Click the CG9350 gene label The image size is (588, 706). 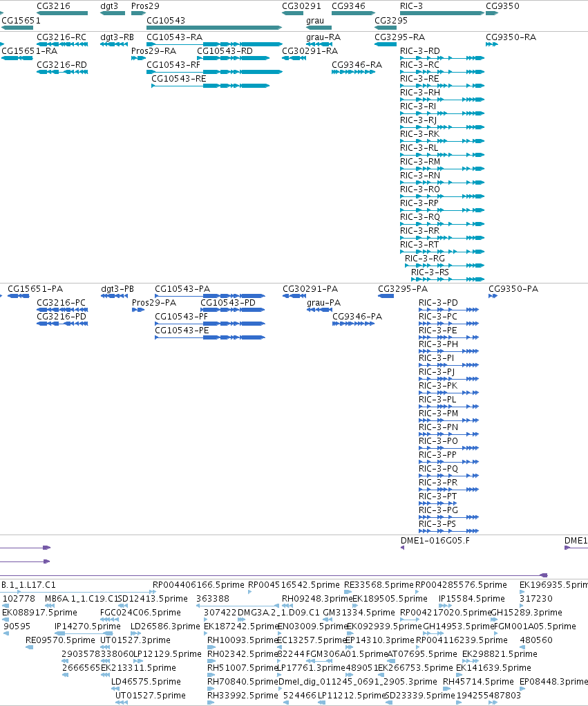502,6
